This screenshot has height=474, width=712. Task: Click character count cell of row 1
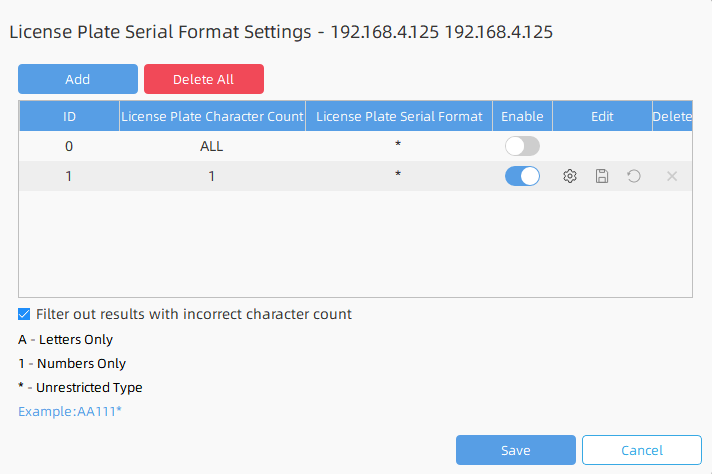[x=212, y=176]
